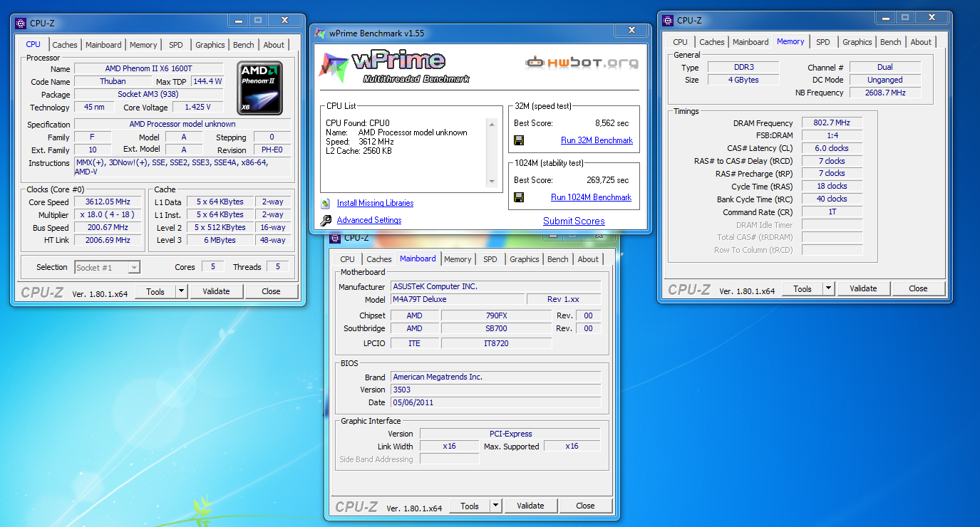Click the wPrime title bar icon
The width and height of the screenshot is (980, 527).
[321, 33]
